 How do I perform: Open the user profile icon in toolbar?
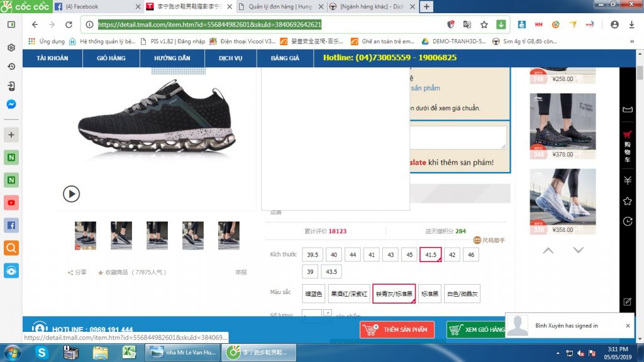614,25
